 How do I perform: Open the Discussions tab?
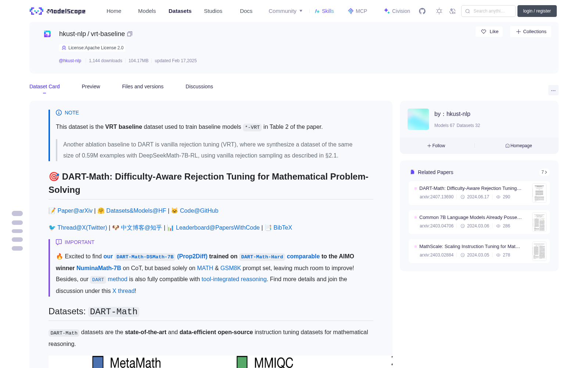click(199, 86)
